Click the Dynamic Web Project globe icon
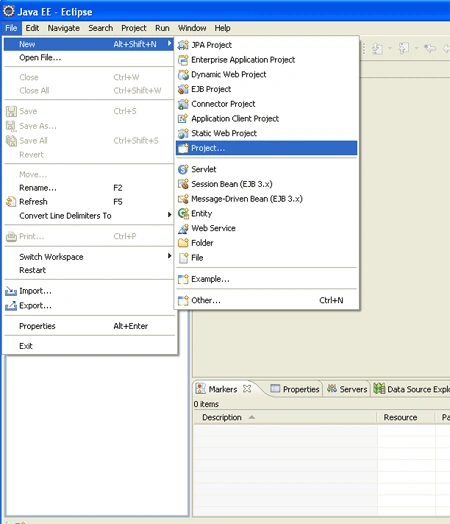The height and width of the screenshot is (524, 450). 183,74
